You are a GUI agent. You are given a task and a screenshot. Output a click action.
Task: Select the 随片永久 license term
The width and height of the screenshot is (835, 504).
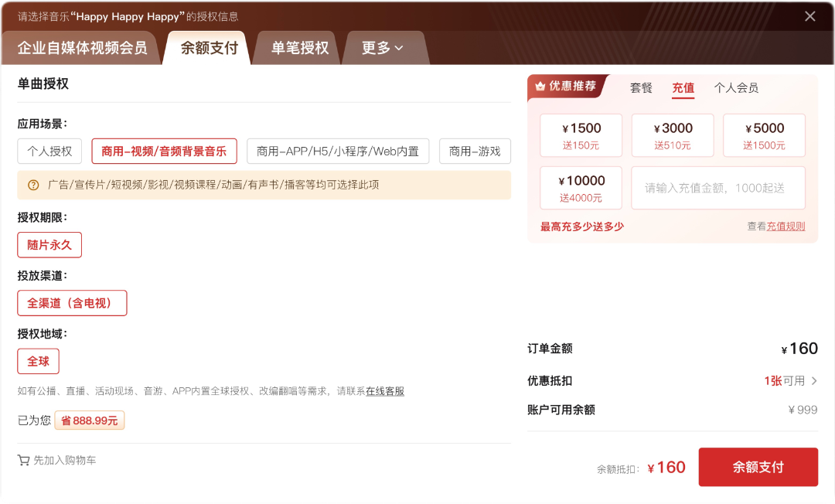point(49,245)
